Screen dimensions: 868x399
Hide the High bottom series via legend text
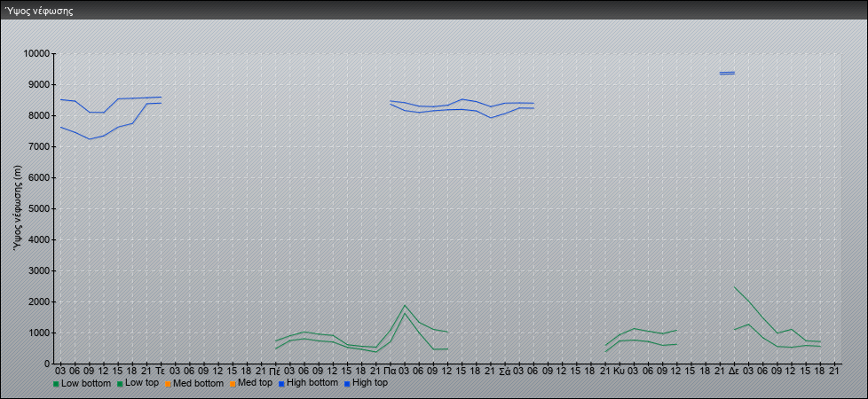pyautogui.click(x=312, y=383)
